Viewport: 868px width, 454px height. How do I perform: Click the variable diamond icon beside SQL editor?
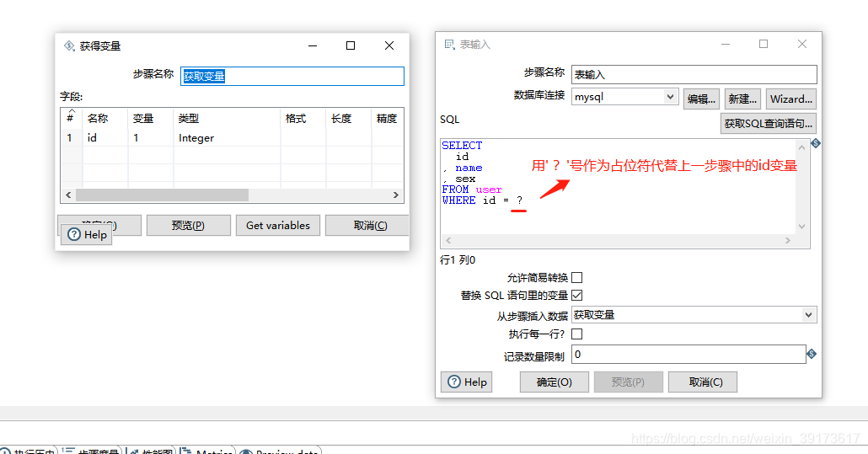click(816, 143)
